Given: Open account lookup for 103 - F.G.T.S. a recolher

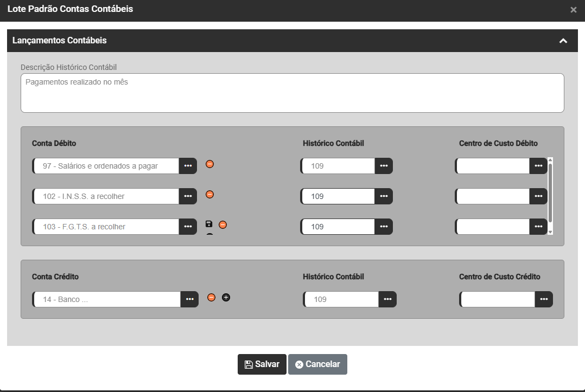Looking at the screenshot, I should point(188,227).
